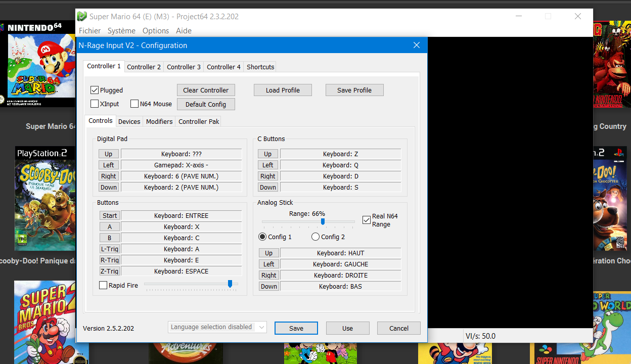Select the Config 1 radio button
Viewport: 631px width, 364px height.
[262, 237]
